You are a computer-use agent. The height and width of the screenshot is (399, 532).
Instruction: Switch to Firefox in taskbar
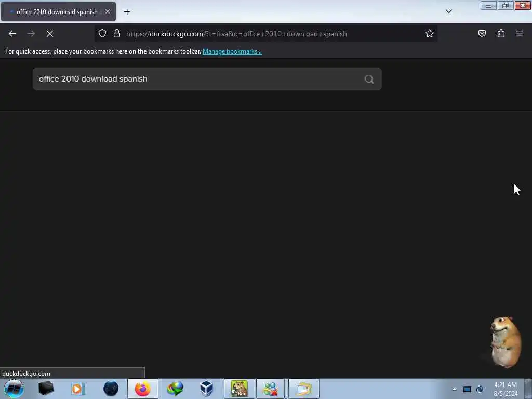click(143, 389)
